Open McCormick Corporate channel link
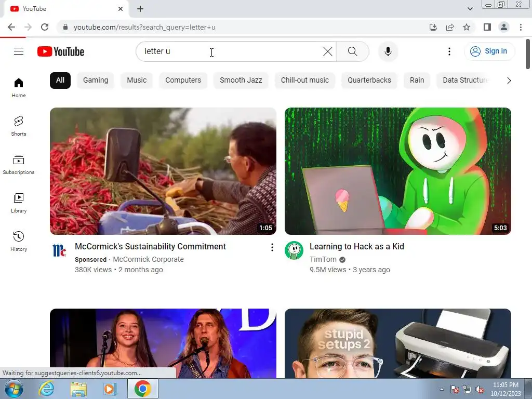Screen dimensions: 532x399 pos(148,259)
